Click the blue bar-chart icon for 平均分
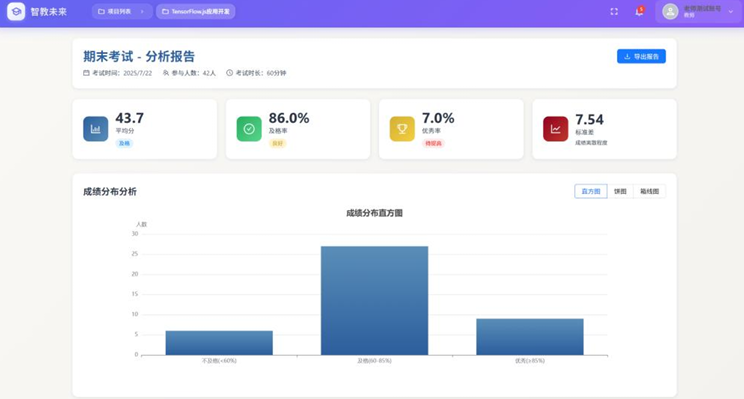The image size is (744, 399). click(x=95, y=129)
